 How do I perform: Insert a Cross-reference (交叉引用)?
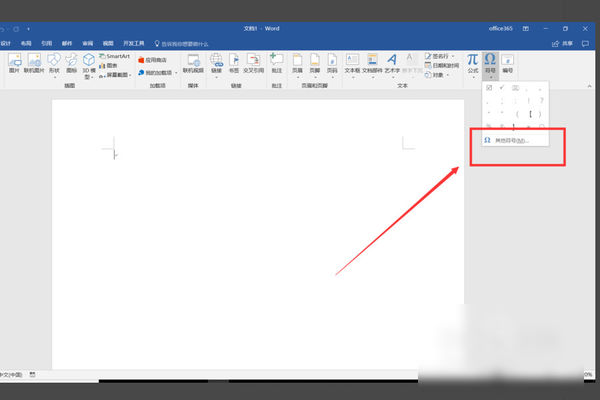[253, 63]
